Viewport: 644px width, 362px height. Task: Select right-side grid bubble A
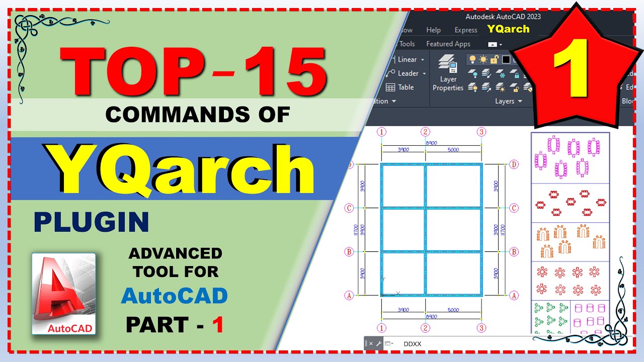(x=514, y=296)
